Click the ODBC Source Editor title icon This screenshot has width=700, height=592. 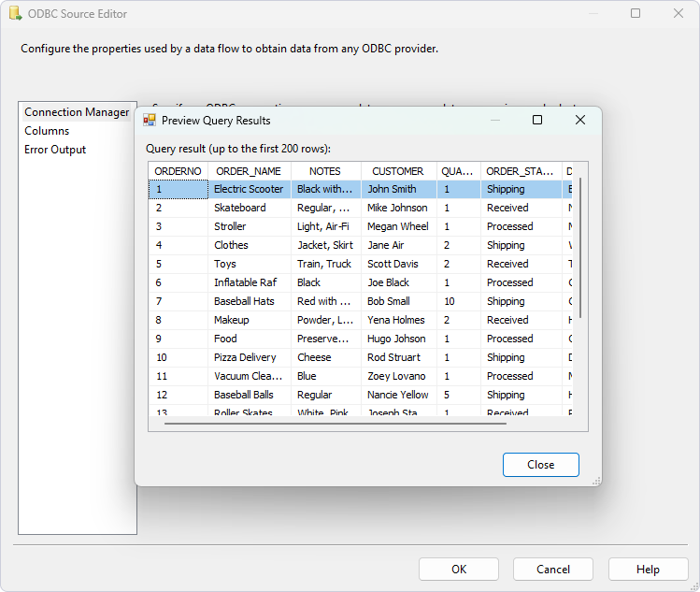15,14
